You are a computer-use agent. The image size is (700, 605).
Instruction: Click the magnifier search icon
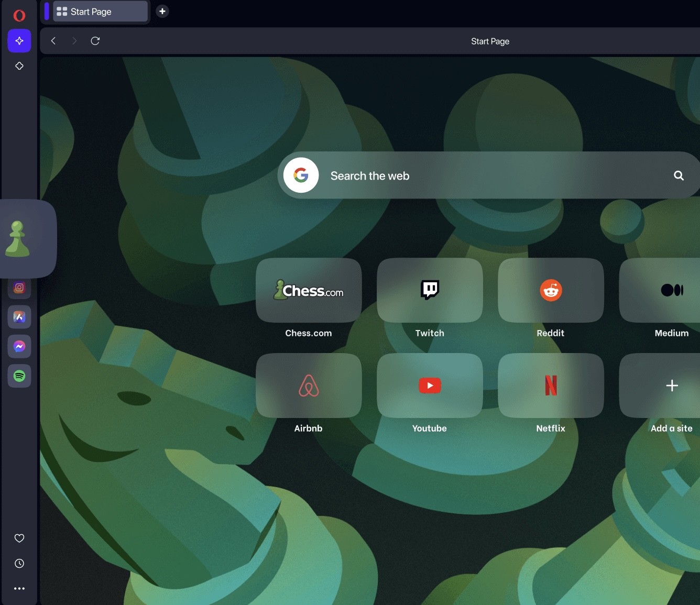click(679, 175)
